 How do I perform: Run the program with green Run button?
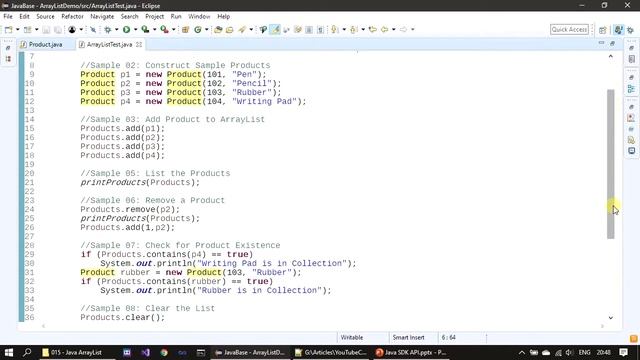point(127,30)
